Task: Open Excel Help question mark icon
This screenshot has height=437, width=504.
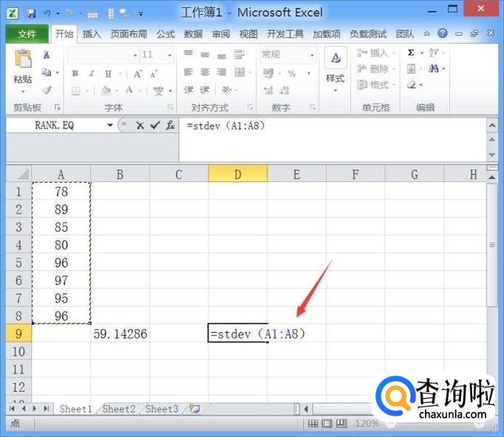Action: (443, 33)
